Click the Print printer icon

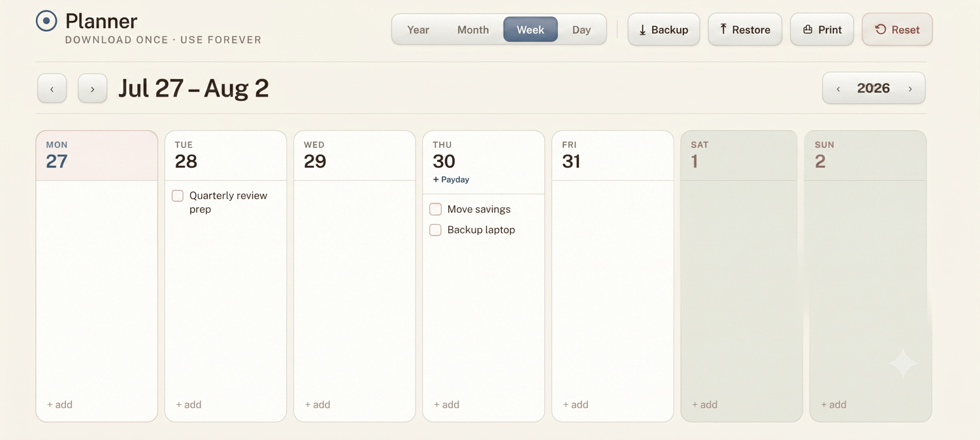click(x=808, y=29)
